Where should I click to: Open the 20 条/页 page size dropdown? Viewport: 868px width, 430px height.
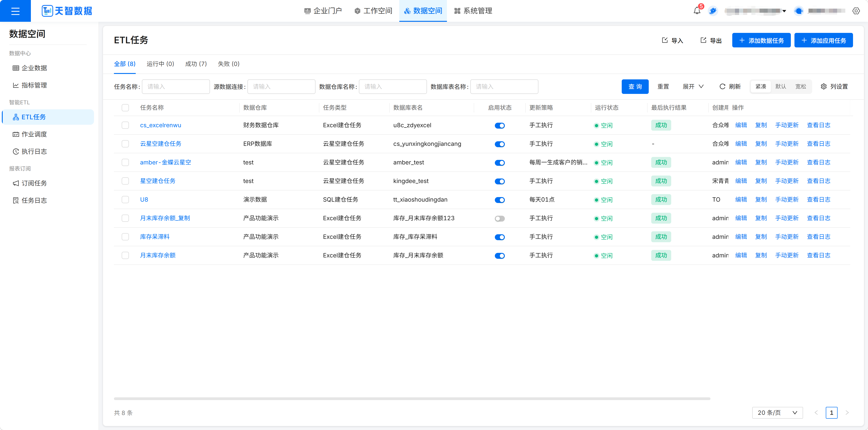tap(777, 413)
